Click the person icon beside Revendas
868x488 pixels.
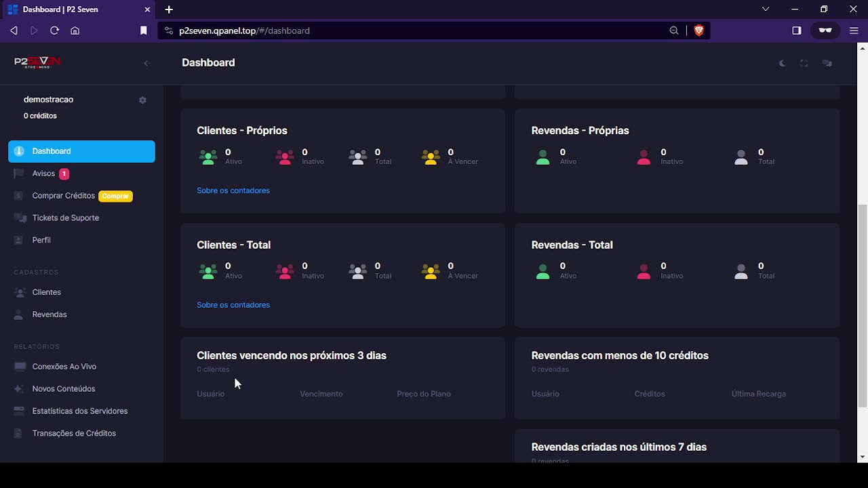(x=19, y=314)
